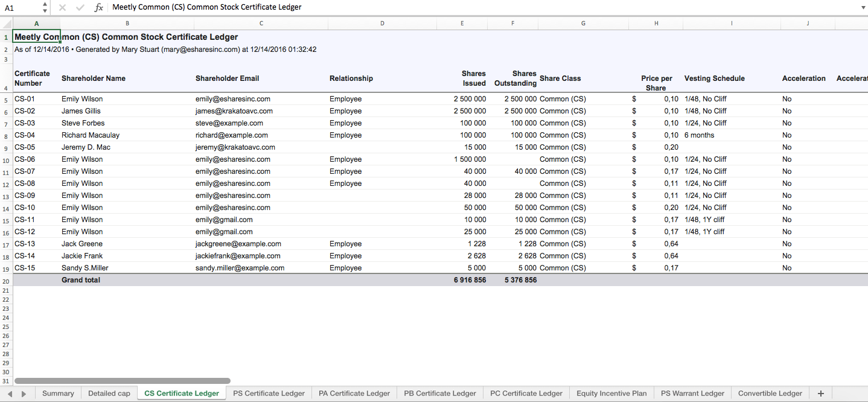Open the fx insert function dialog
The height and width of the screenshot is (402, 868).
point(99,7)
